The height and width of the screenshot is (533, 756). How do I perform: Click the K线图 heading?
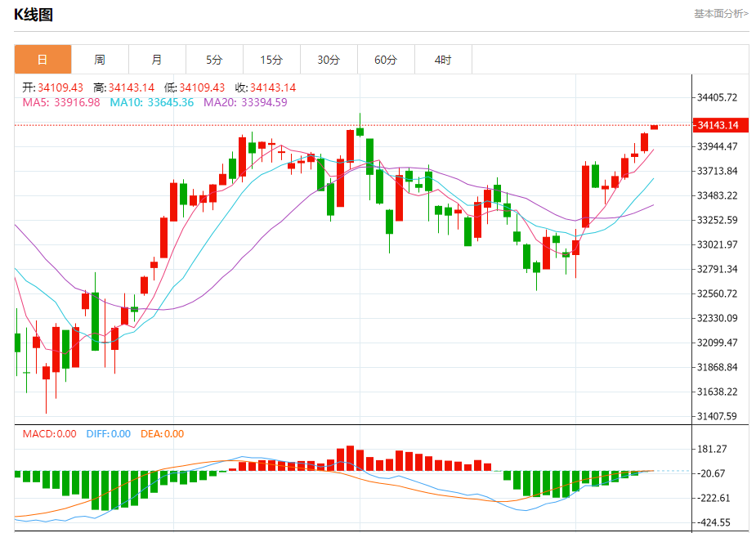[x=34, y=15]
